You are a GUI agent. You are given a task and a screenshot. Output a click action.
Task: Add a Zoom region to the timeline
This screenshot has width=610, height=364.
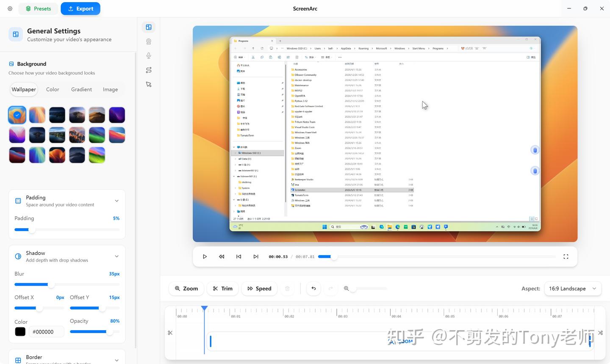pos(186,289)
